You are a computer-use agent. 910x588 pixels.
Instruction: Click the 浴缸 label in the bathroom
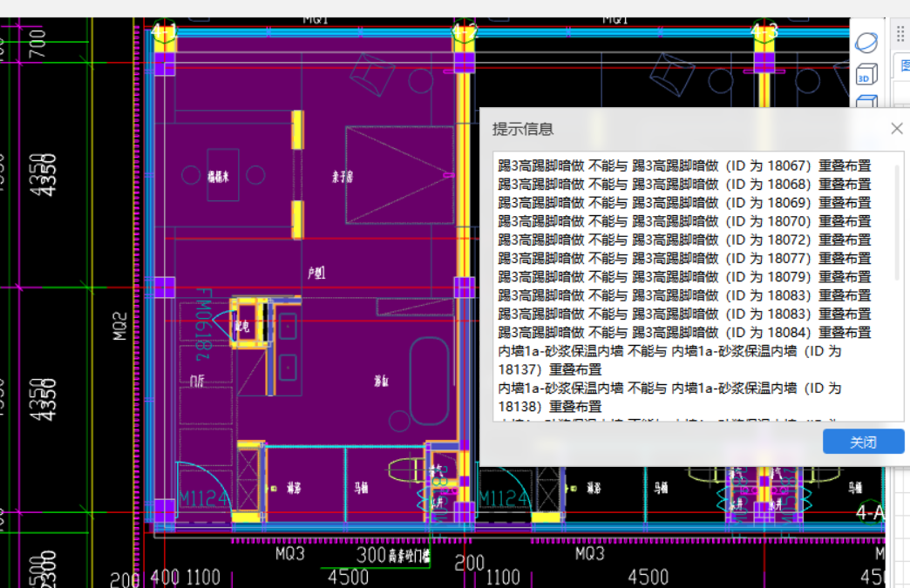[x=381, y=381]
